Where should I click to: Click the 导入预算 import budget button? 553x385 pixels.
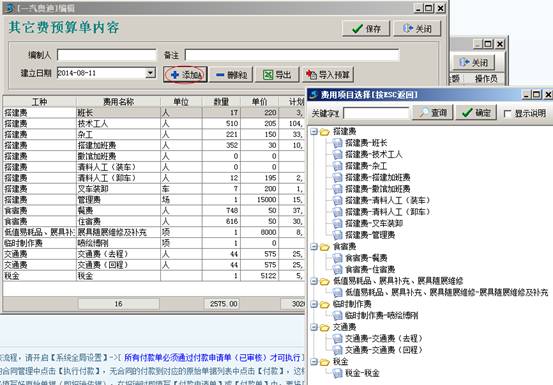click(x=328, y=75)
